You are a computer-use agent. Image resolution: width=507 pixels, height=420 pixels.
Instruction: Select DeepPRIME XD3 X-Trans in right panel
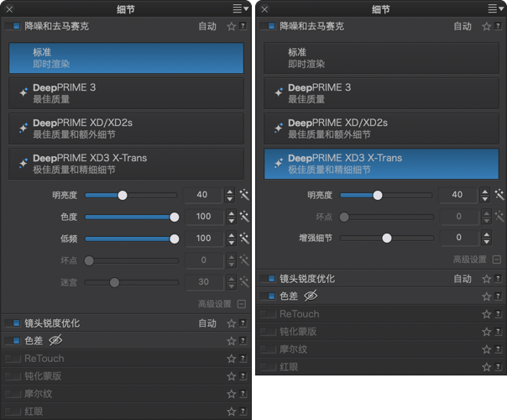coord(381,164)
